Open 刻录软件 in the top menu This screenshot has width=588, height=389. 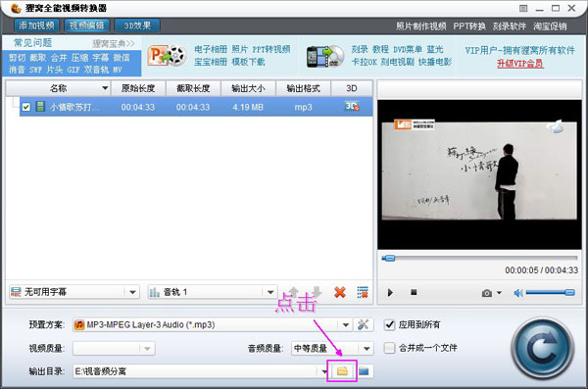click(x=510, y=26)
